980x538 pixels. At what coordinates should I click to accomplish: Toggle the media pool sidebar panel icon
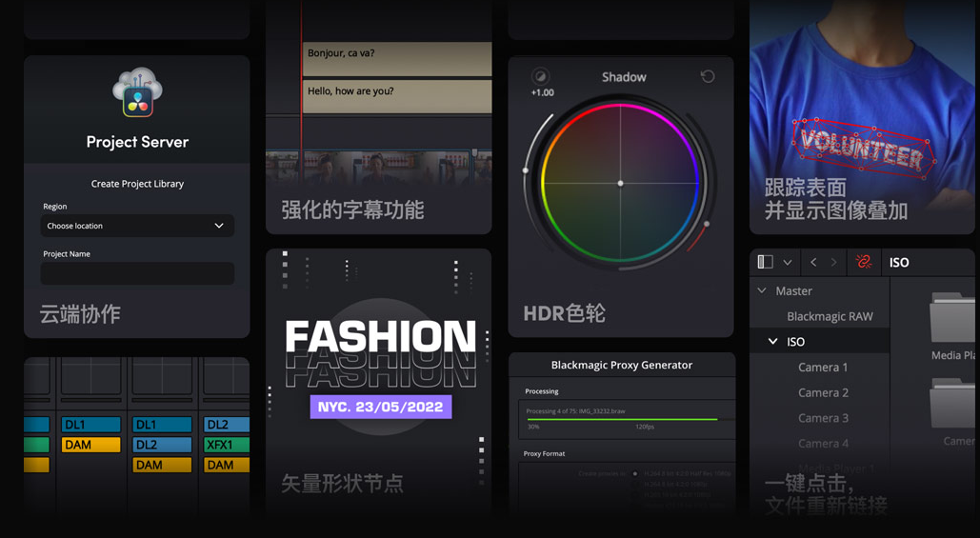[765, 262]
